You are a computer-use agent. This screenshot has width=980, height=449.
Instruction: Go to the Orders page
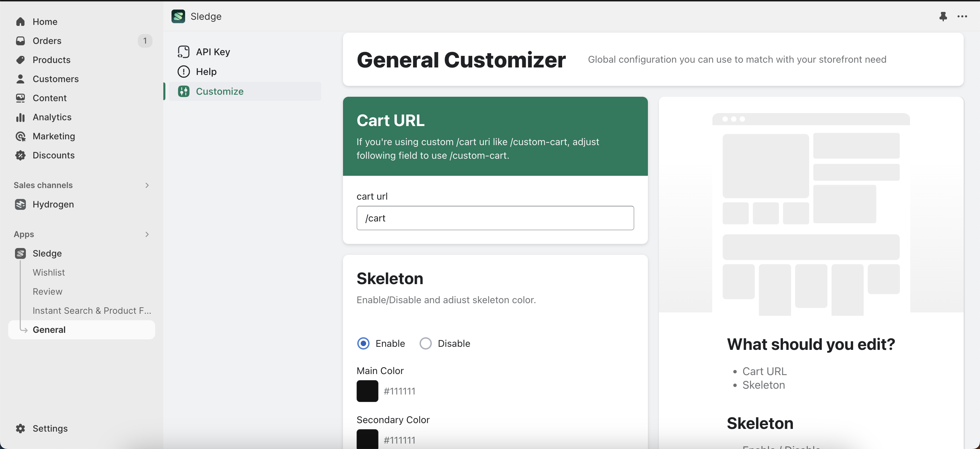(x=47, y=41)
